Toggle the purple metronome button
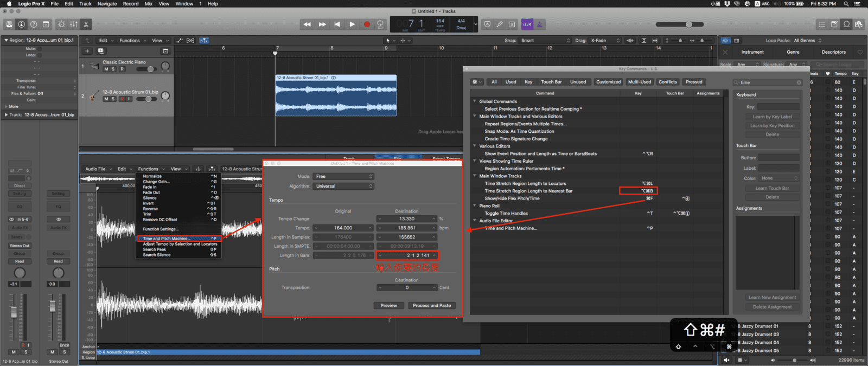The width and height of the screenshot is (868, 366). click(x=540, y=24)
